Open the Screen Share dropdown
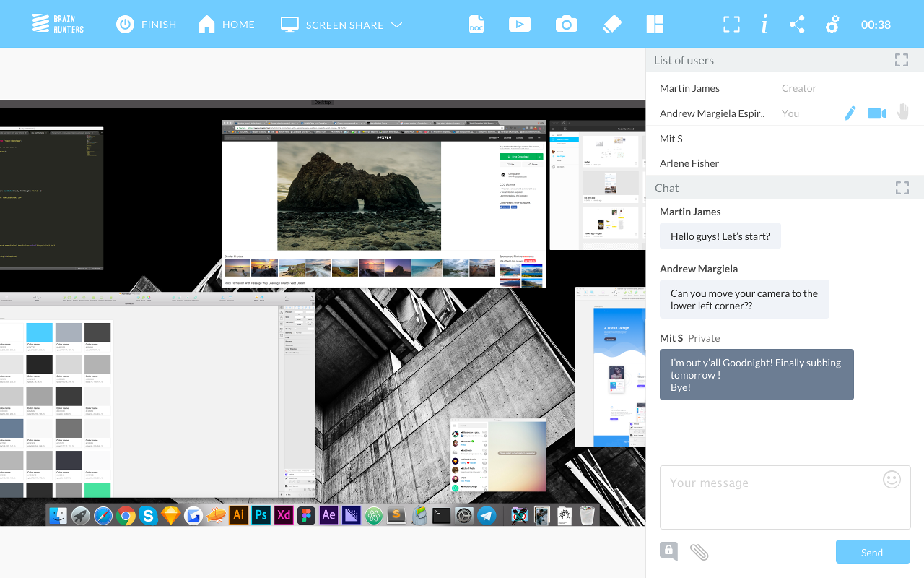Screen dimensions: 924x578 pos(396,24)
